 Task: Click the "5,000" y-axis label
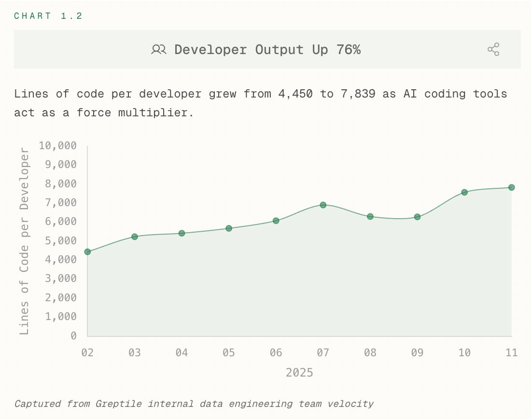[61, 240]
